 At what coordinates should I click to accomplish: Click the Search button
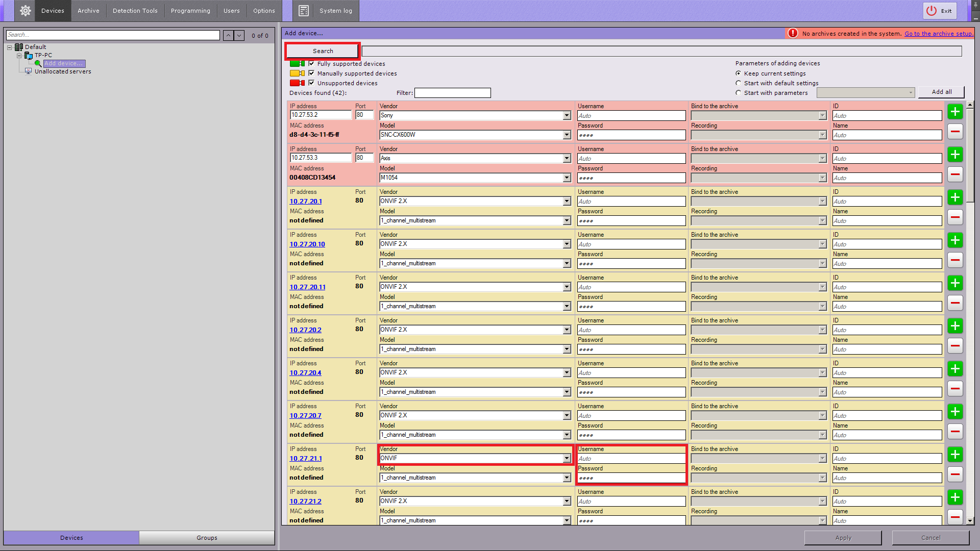[x=323, y=51]
